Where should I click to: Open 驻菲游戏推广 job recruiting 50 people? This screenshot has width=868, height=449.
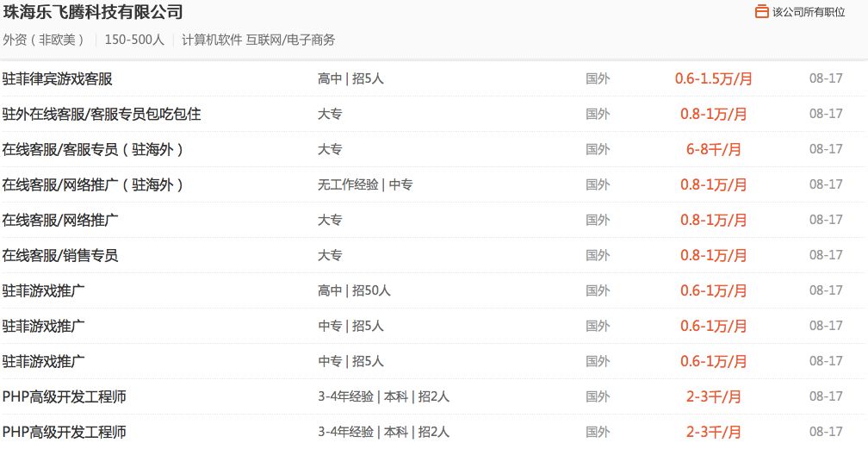44,291
